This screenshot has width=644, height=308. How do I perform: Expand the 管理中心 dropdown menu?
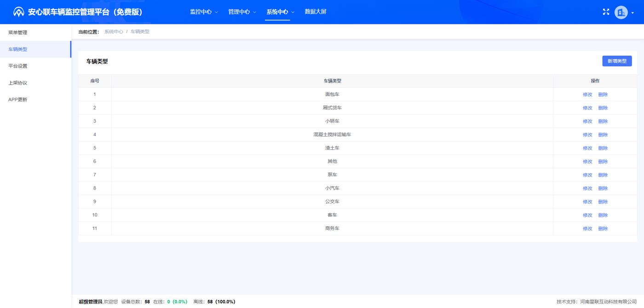pyautogui.click(x=242, y=12)
